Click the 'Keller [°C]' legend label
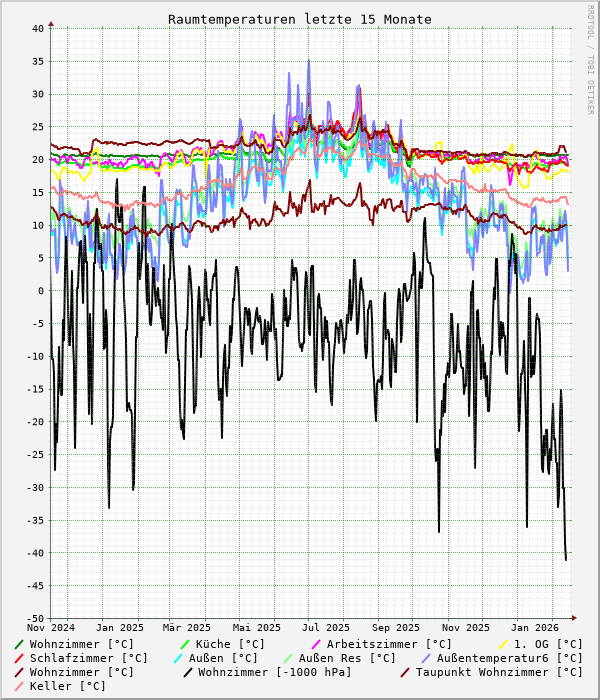The height and width of the screenshot is (700, 600). click(68, 686)
